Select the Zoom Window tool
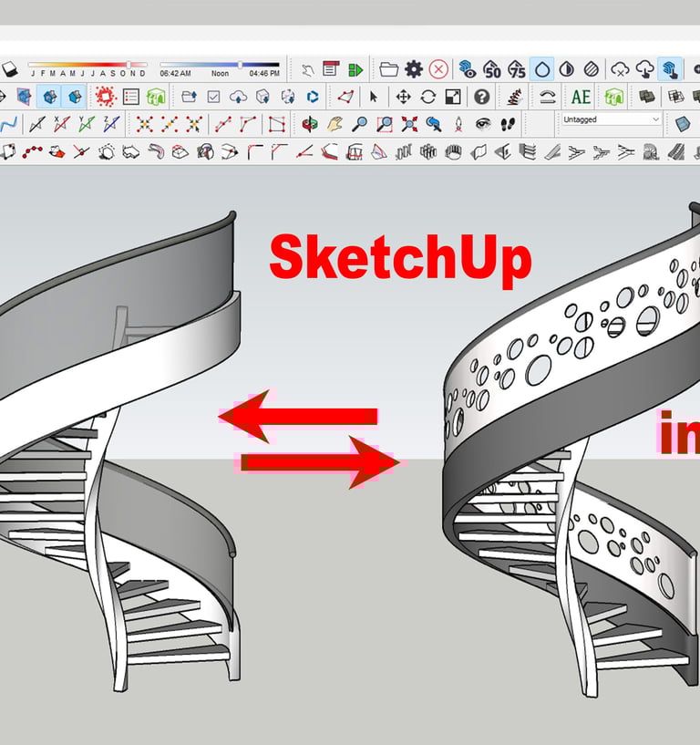The image size is (700, 745). [385, 125]
